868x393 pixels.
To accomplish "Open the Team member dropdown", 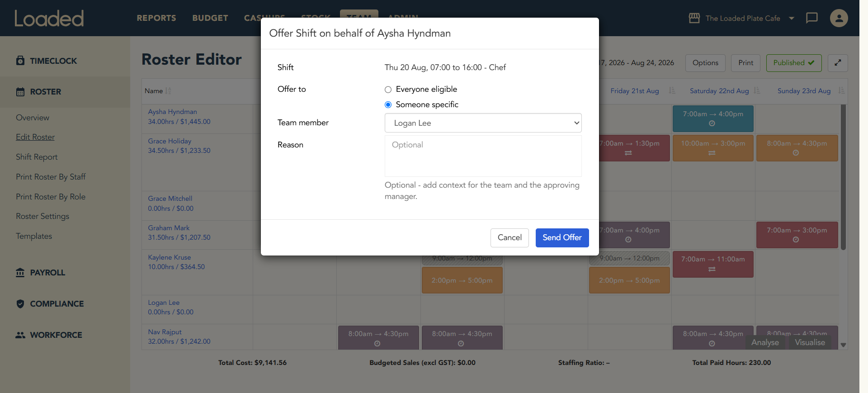I will point(483,123).
